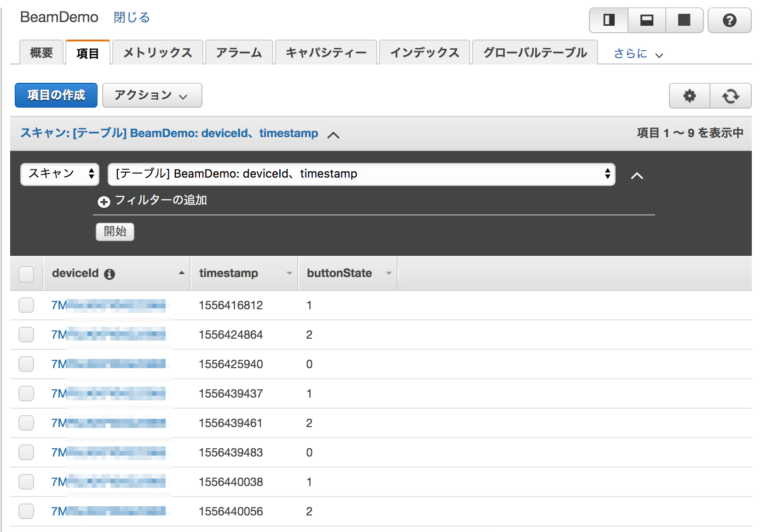
Task: Click the 項目の作成 button
Action: tap(56, 95)
